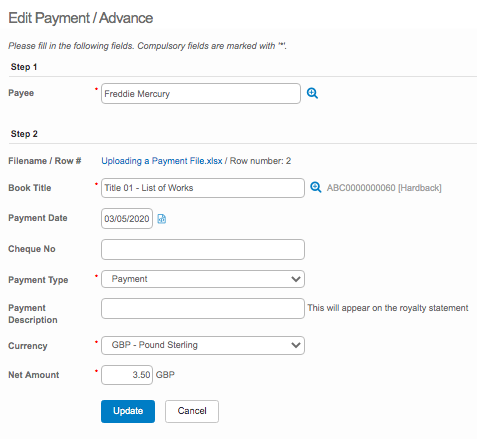Select the Filename / Row # label
477x439 pixels.
coord(45,161)
